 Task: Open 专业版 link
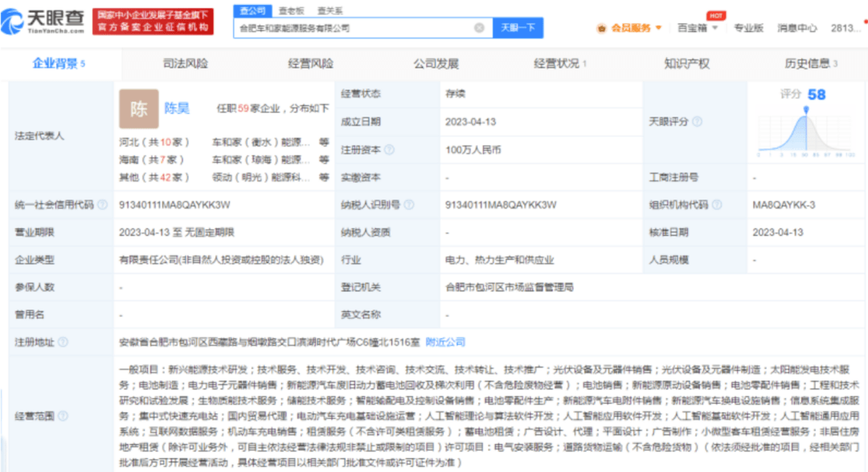click(x=748, y=27)
